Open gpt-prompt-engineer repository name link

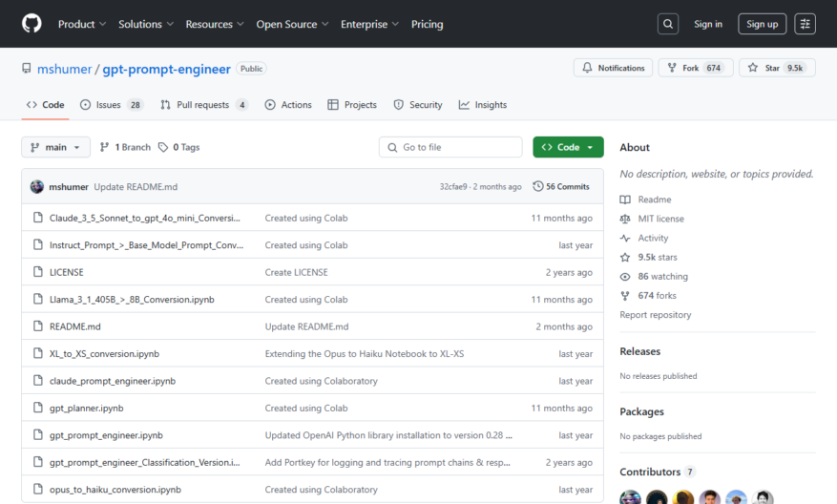[167, 69]
